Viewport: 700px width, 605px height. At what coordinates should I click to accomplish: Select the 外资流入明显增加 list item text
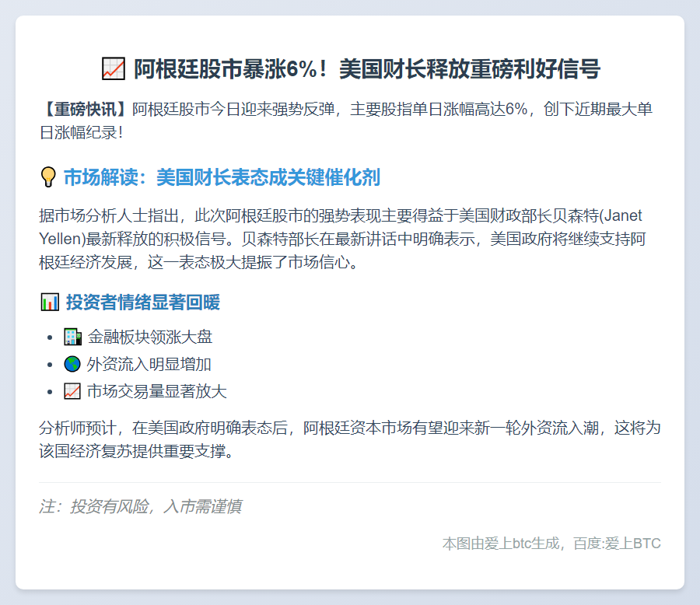tap(149, 364)
